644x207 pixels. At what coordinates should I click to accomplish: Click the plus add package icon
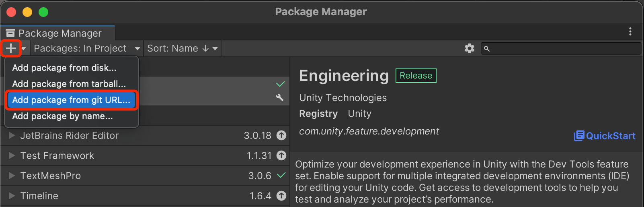pyautogui.click(x=11, y=48)
